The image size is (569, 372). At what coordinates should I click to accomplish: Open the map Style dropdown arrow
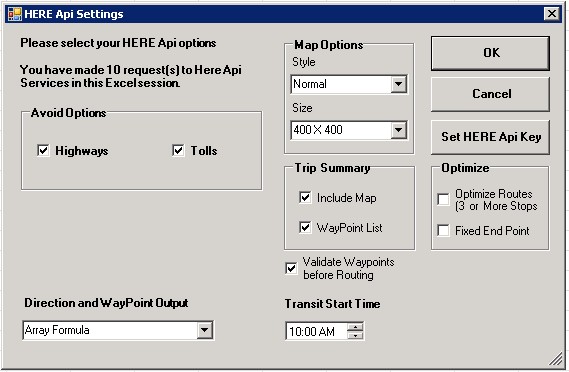398,84
